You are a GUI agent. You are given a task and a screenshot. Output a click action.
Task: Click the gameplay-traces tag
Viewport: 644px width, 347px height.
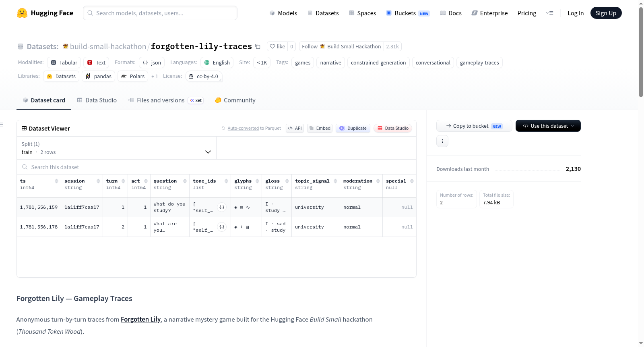tap(479, 62)
